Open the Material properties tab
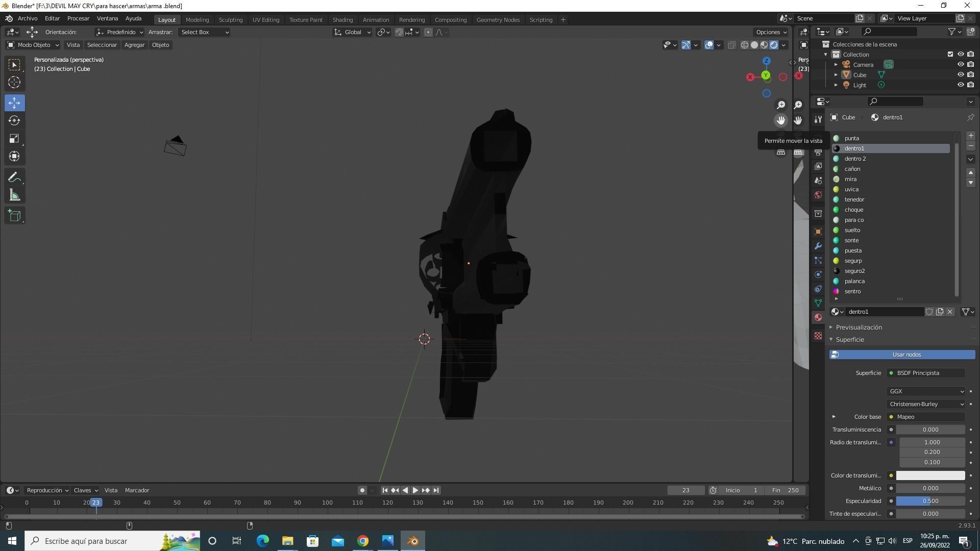This screenshot has width=980, height=551. click(x=818, y=317)
